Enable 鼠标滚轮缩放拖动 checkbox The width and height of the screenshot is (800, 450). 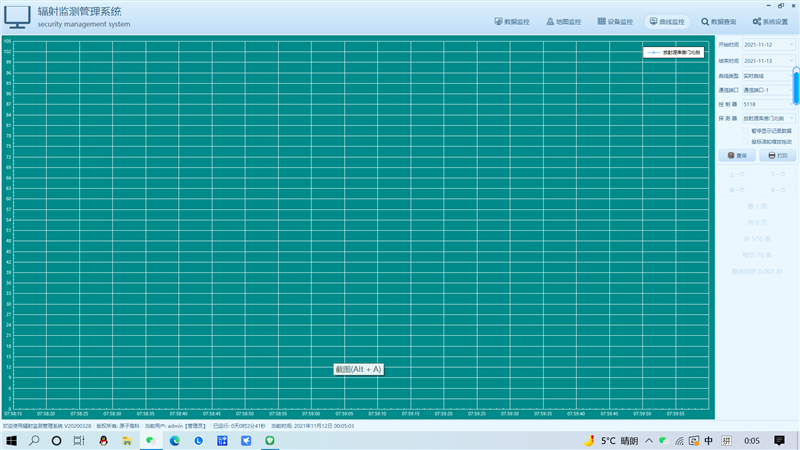point(745,141)
